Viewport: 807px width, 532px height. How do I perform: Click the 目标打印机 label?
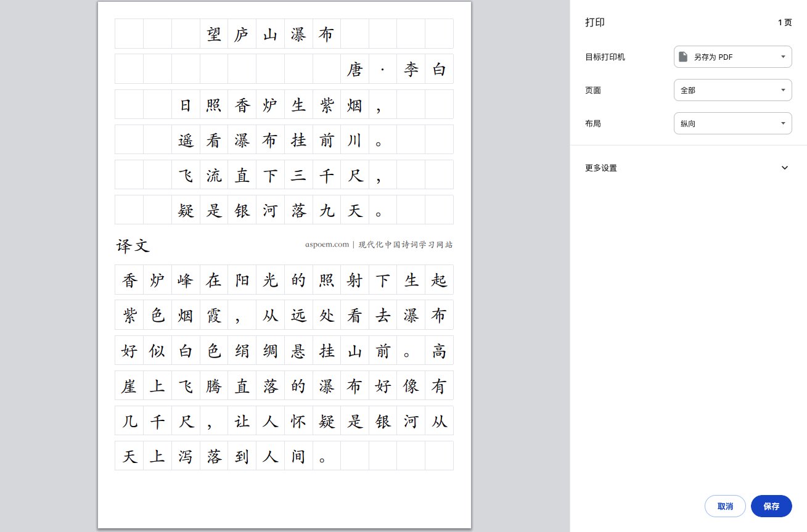pos(605,57)
